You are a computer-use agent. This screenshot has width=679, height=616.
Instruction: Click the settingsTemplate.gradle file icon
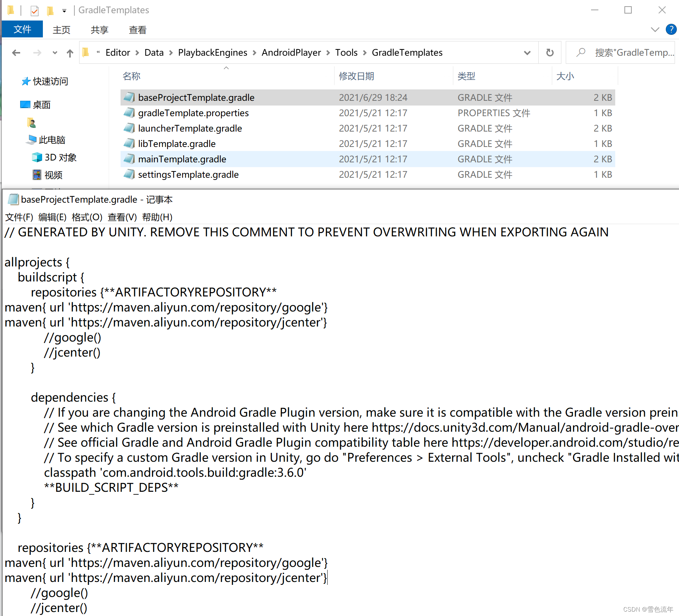tap(129, 174)
